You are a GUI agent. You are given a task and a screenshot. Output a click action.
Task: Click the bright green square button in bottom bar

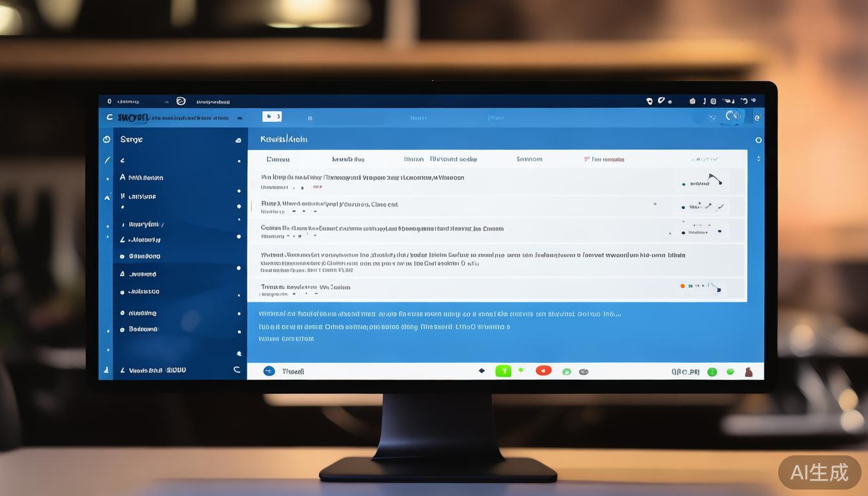(502, 371)
